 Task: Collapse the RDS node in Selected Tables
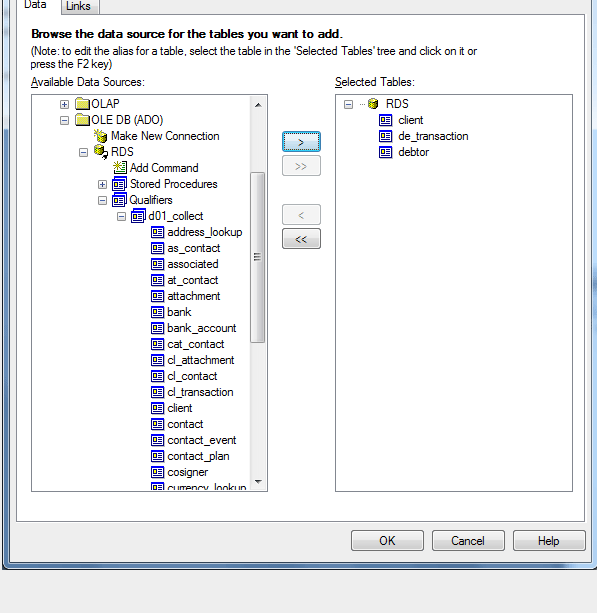point(348,104)
